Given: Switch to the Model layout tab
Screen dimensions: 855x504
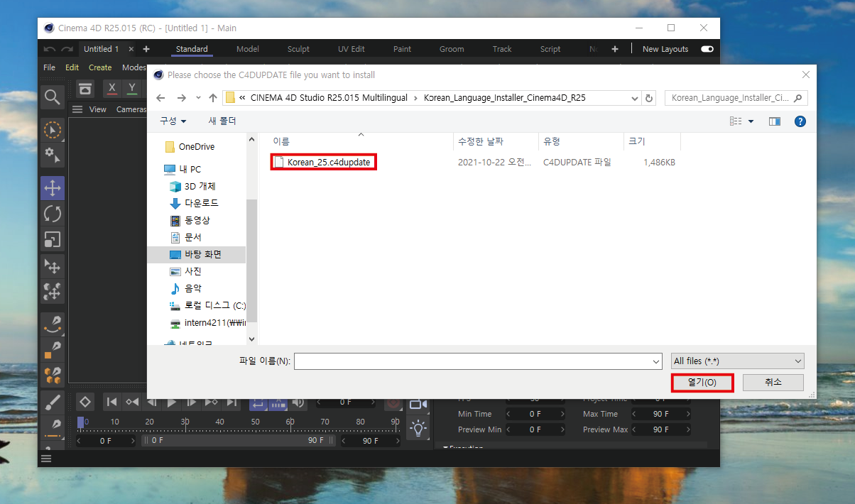Looking at the screenshot, I should (248, 49).
